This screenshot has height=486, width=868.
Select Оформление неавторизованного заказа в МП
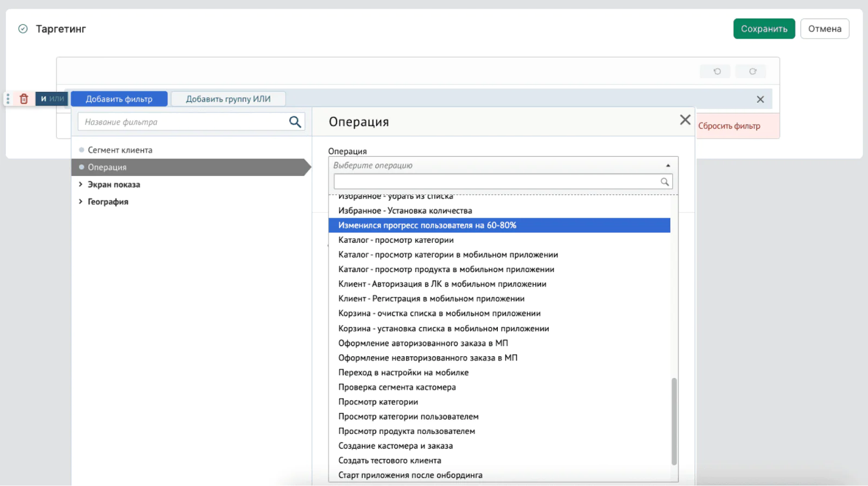(x=499, y=358)
